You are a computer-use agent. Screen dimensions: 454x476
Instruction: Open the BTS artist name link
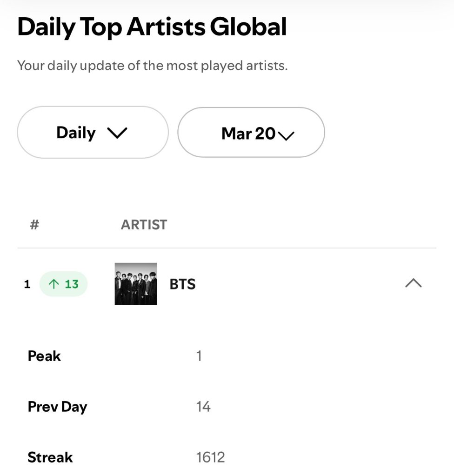(x=182, y=284)
